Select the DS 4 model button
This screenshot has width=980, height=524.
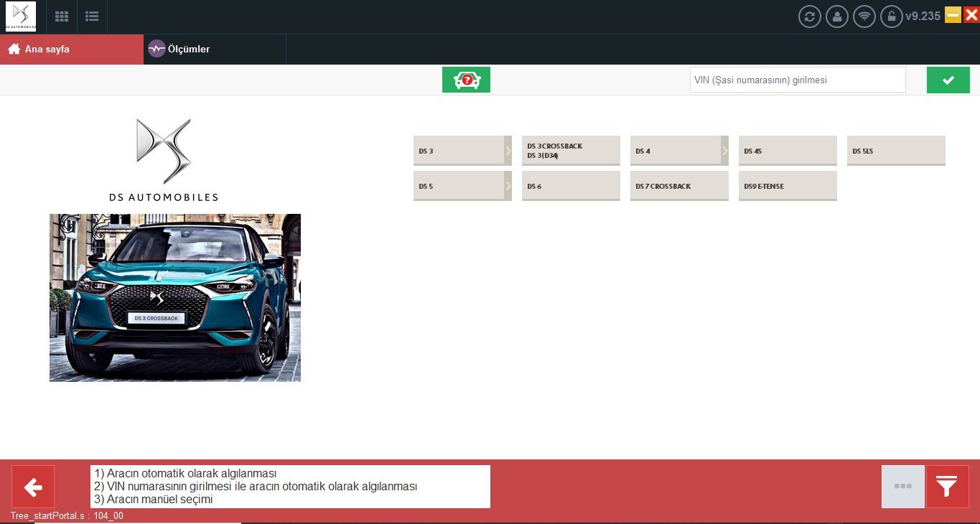pos(676,151)
